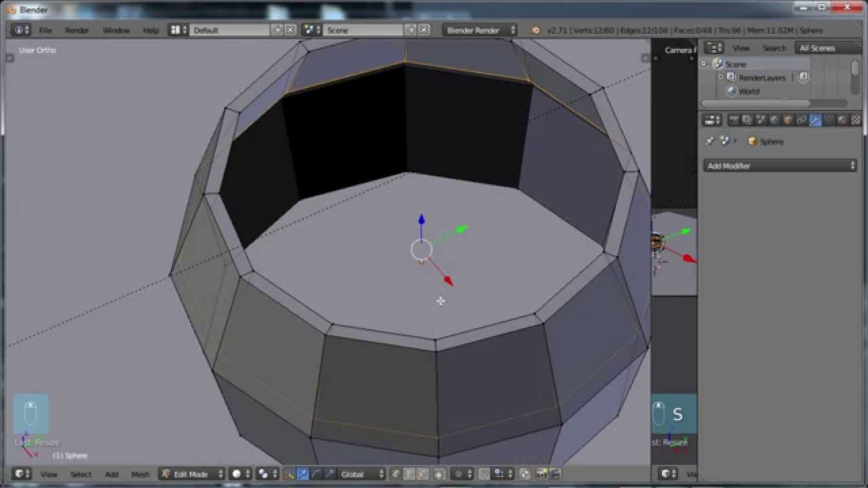Expand the RenderLayers tree item
Image resolution: width=868 pixels, height=488 pixels.
(720, 77)
